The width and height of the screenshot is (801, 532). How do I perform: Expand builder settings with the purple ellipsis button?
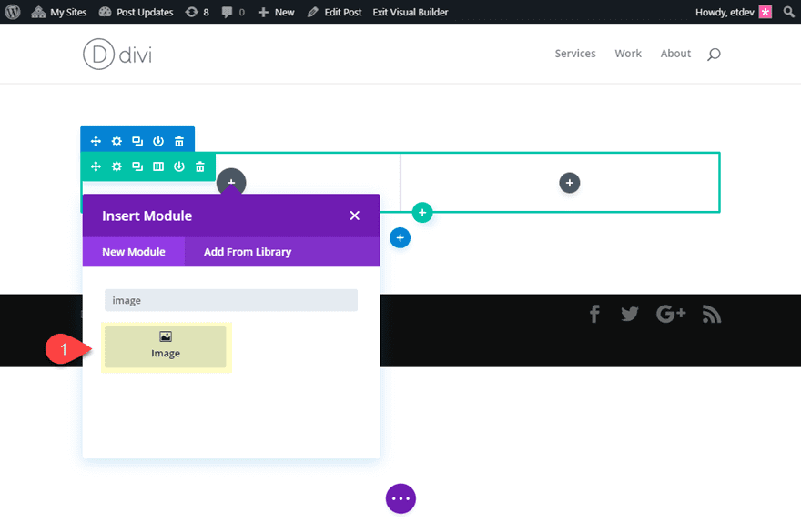click(400, 498)
